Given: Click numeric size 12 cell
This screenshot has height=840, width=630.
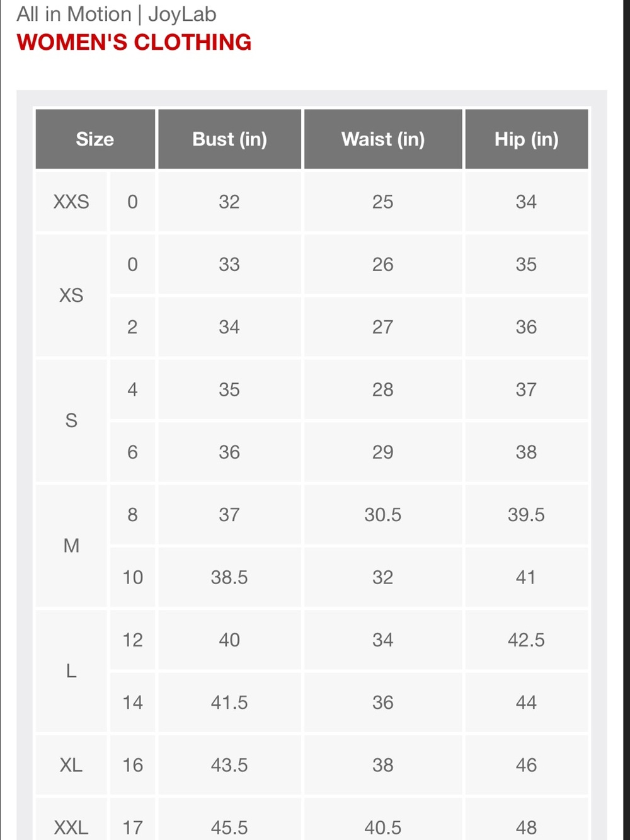Looking at the screenshot, I should coord(132,640).
